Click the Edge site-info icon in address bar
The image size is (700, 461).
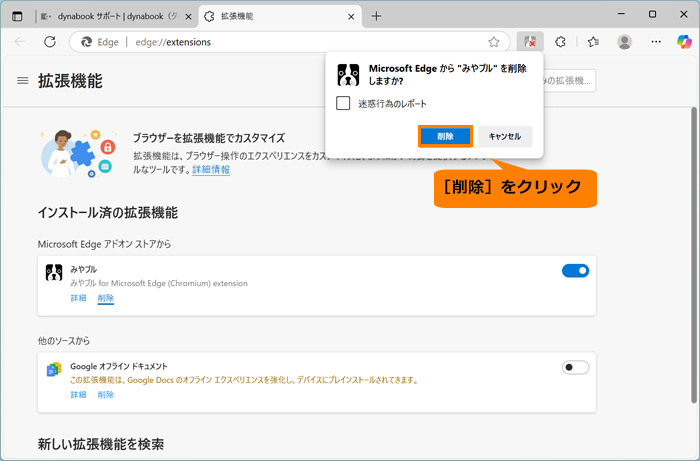(x=86, y=42)
